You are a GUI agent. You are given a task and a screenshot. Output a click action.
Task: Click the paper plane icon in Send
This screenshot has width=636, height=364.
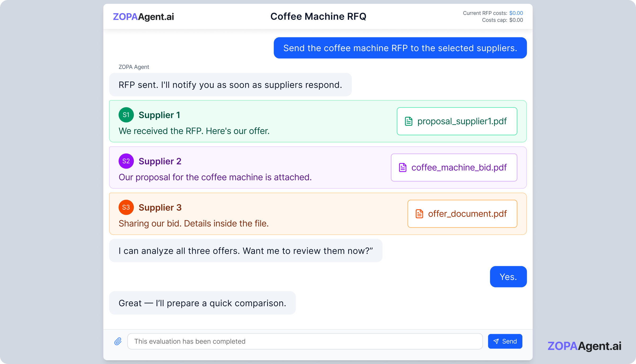(496, 341)
